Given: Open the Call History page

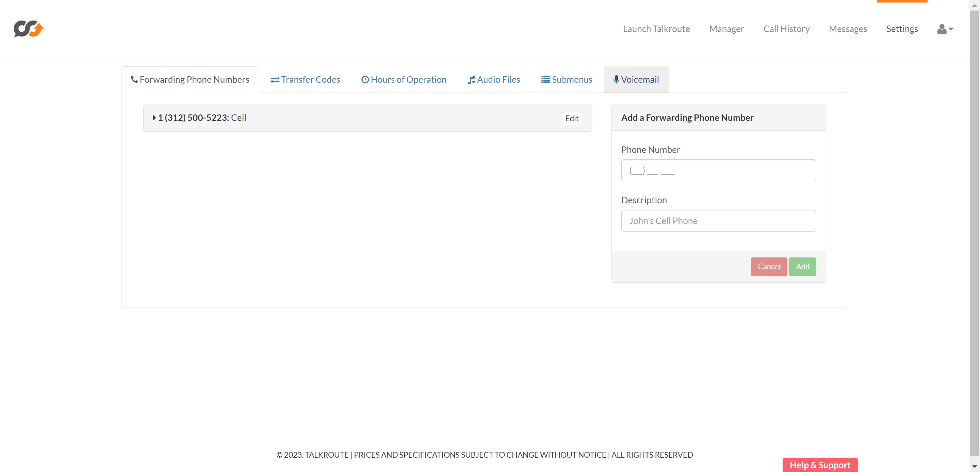Looking at the screenshot, I should (x=786, y=29).
